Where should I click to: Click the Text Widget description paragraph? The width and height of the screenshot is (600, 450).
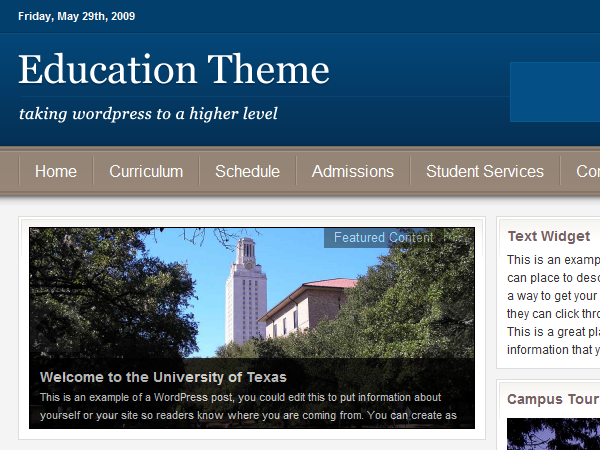pos(553,305)
